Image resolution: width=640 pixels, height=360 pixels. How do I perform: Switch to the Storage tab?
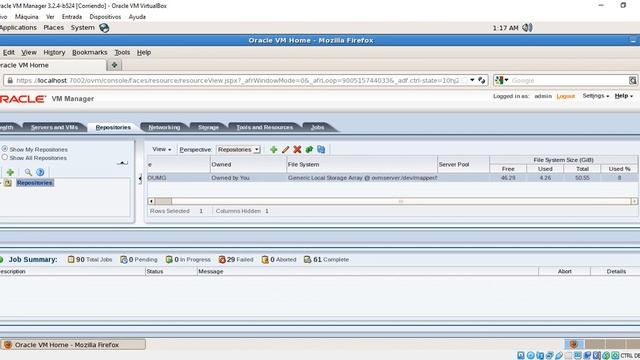208,127
